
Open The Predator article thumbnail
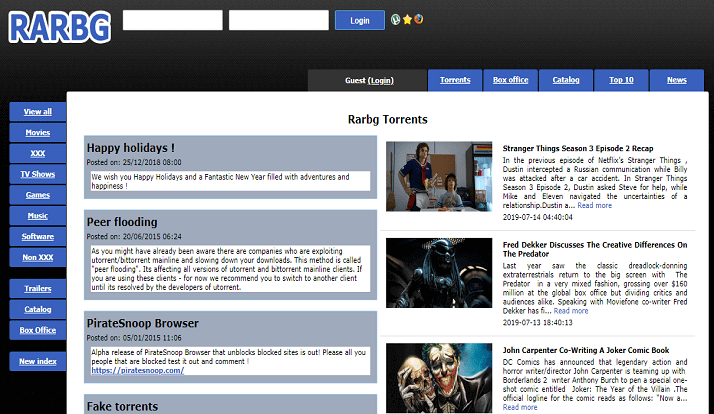coord(434,279)
